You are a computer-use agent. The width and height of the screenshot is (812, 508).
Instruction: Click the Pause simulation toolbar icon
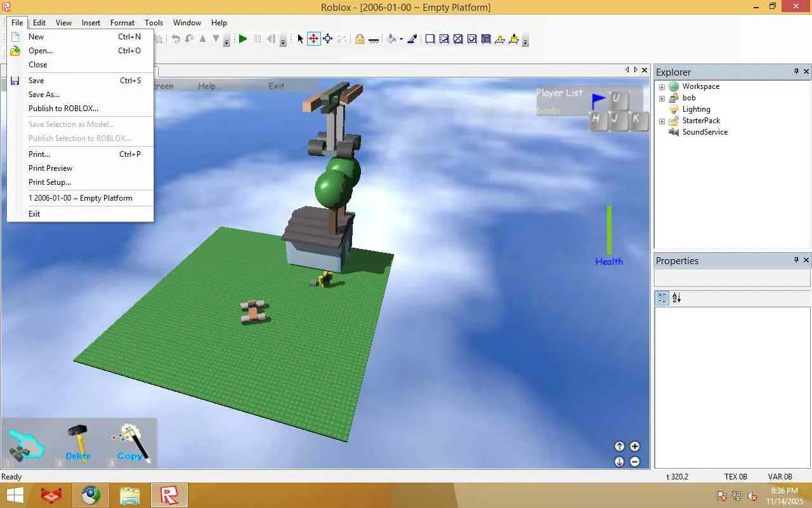click(x=257, y=39)
